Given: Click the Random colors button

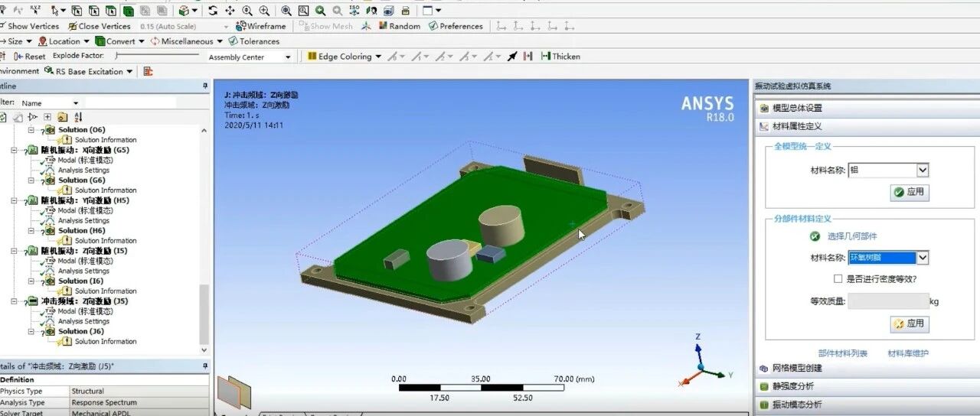Looking at the screenshot, I should (398, 26).
